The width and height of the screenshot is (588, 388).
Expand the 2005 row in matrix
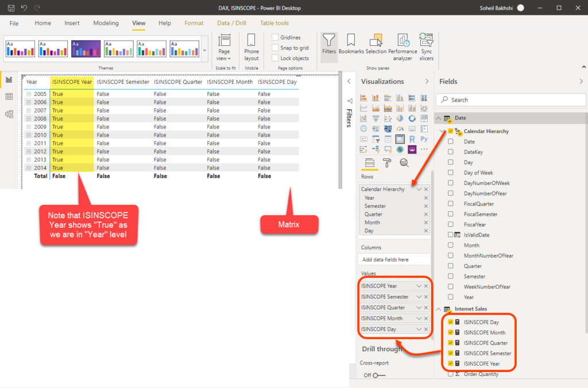coord(29,94)
